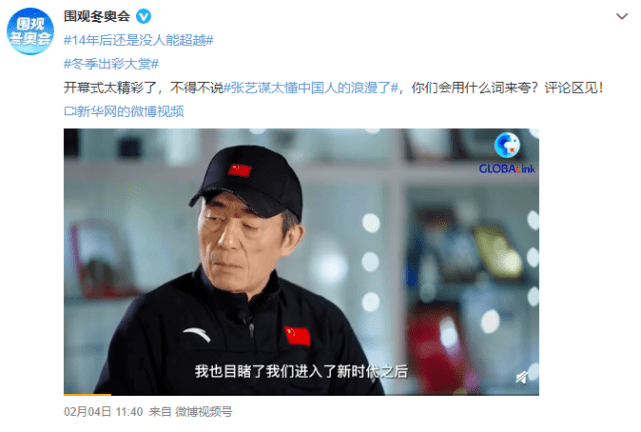Open hashtag #冬季出彩大赏#
641x432 pixels.
tap(111, 64)
